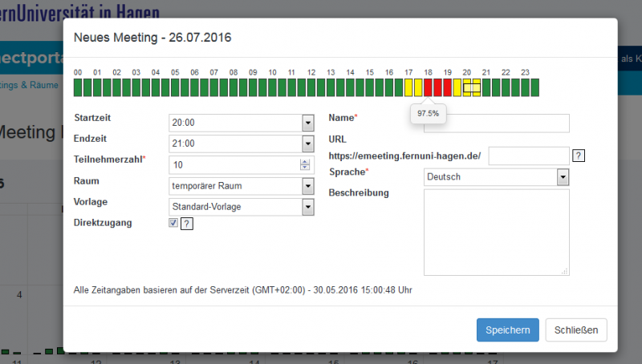Select the first green slot at hour 08
Viewport: 642px width, 364px height.
point(234,87)
